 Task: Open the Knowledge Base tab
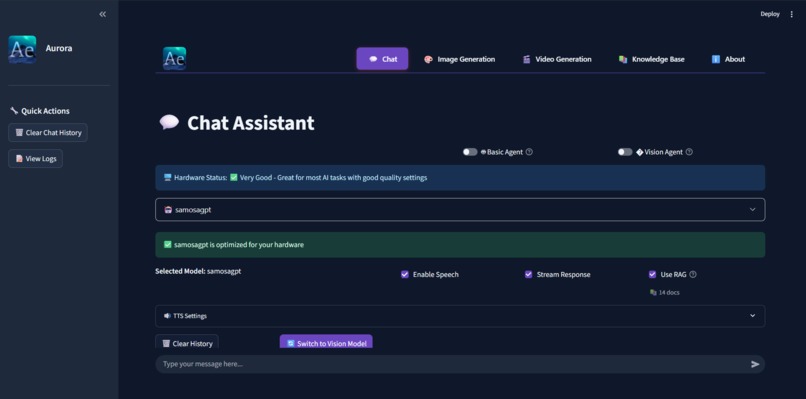[x=651, y=59]
